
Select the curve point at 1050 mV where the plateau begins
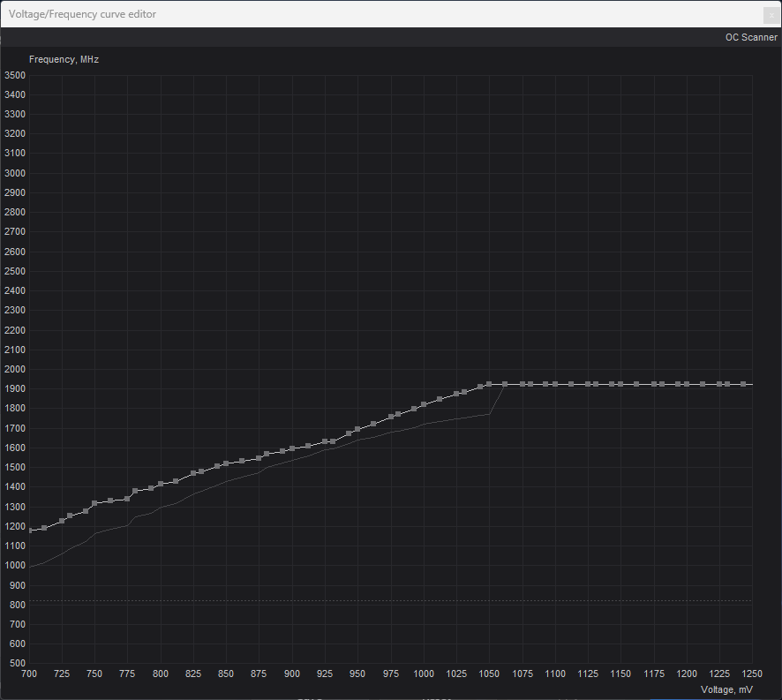click(x=489, y=384)
